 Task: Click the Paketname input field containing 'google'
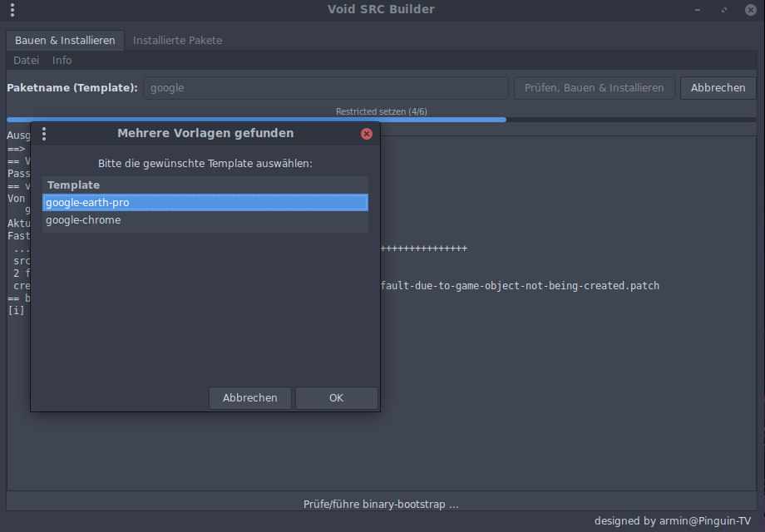tap(325, 88)
